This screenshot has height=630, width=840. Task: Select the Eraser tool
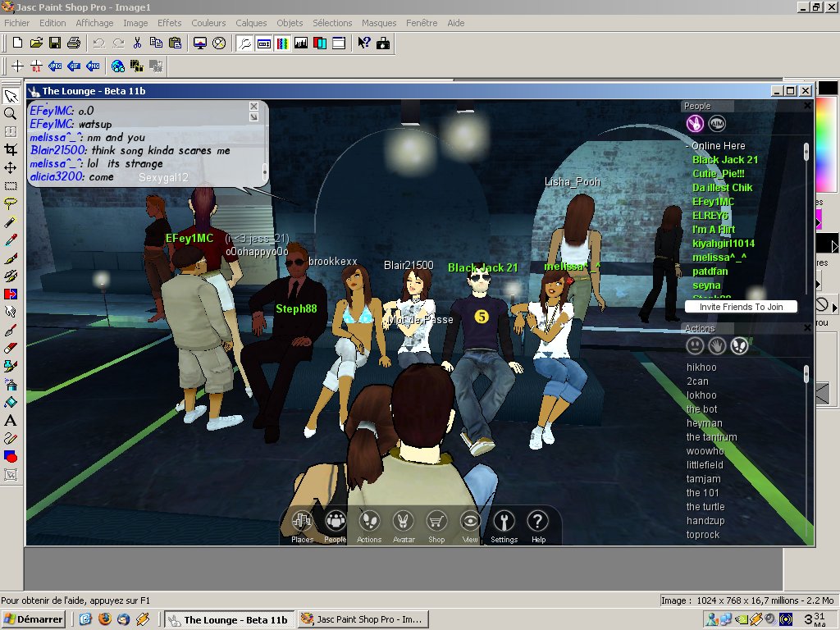tap(11, 348)
